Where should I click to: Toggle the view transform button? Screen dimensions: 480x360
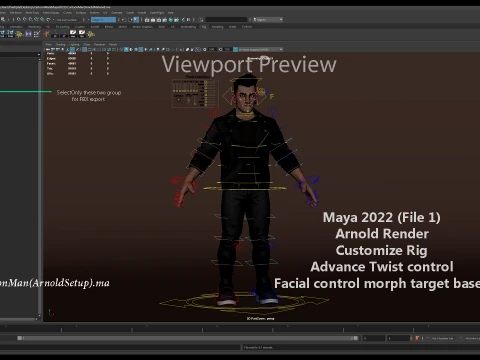click(x=235, y=49)
